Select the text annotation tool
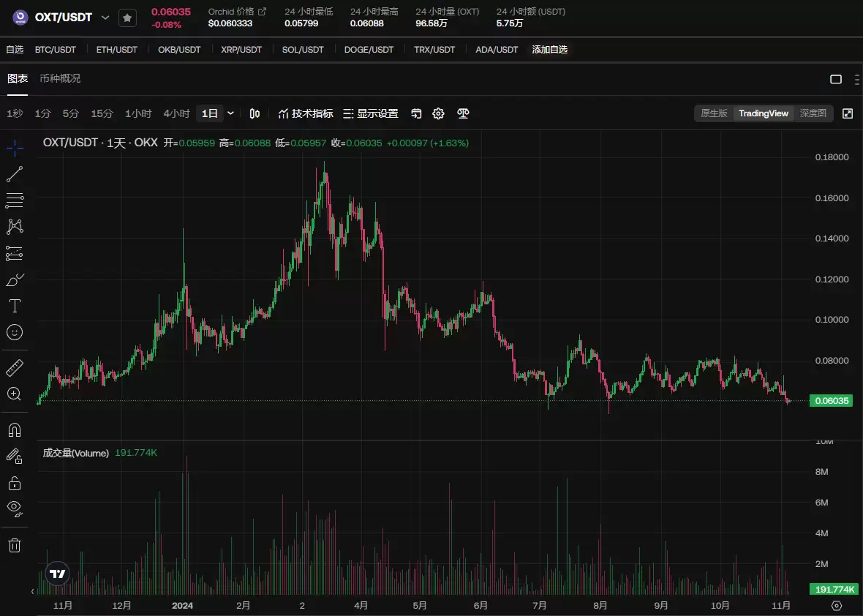Image resolution: width=863 pixels, height=616 pixels. [x=15, y=305]
